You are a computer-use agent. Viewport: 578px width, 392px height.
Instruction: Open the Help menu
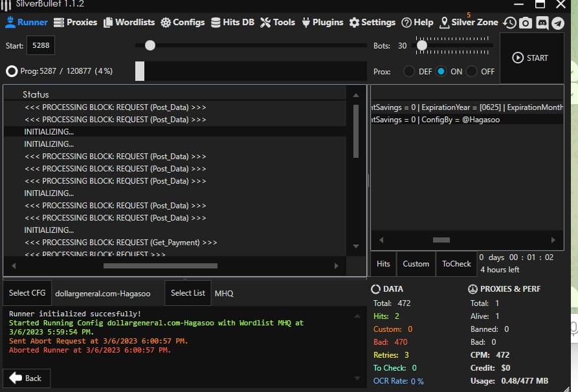click(x=417, y=22)
